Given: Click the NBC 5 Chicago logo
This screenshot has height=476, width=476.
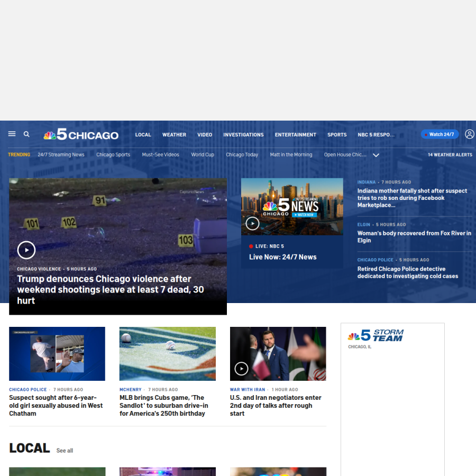Looking at the screenshot, I should pos(81,134).
